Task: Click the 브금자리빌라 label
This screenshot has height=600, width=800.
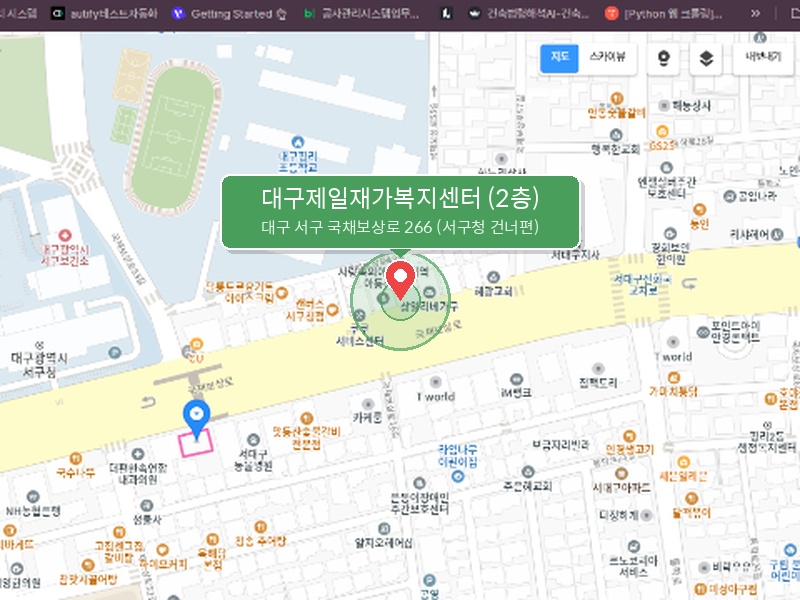Action: [560, 445]
